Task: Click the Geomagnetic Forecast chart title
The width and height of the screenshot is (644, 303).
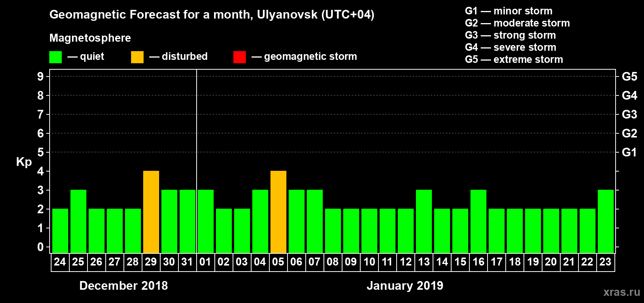Action: pos(212,15)
